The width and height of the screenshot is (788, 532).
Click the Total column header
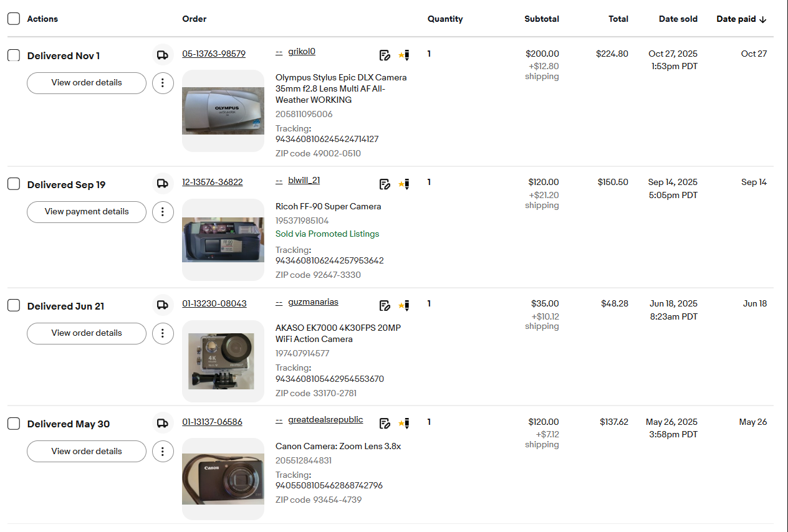(x=618, y=19)
